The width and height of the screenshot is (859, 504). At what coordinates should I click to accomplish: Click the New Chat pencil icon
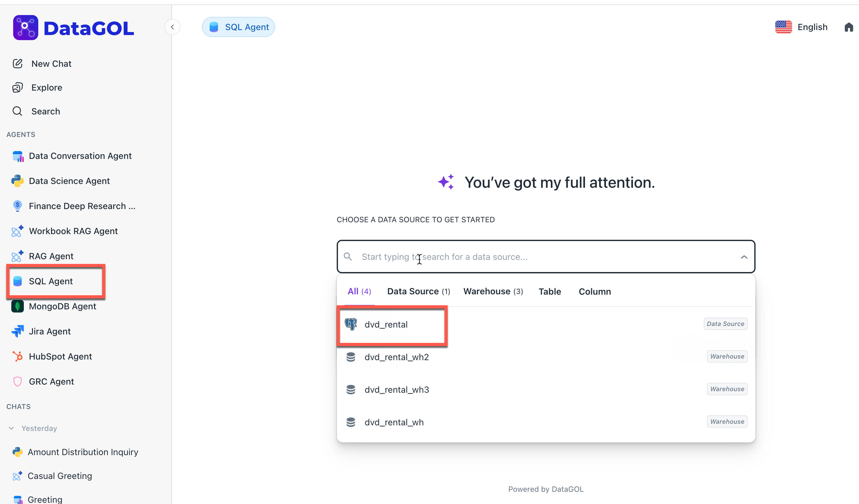coord(17,64)
